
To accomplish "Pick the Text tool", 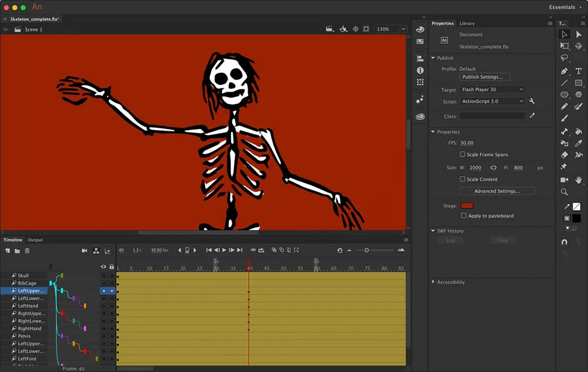I will (578, 71).
